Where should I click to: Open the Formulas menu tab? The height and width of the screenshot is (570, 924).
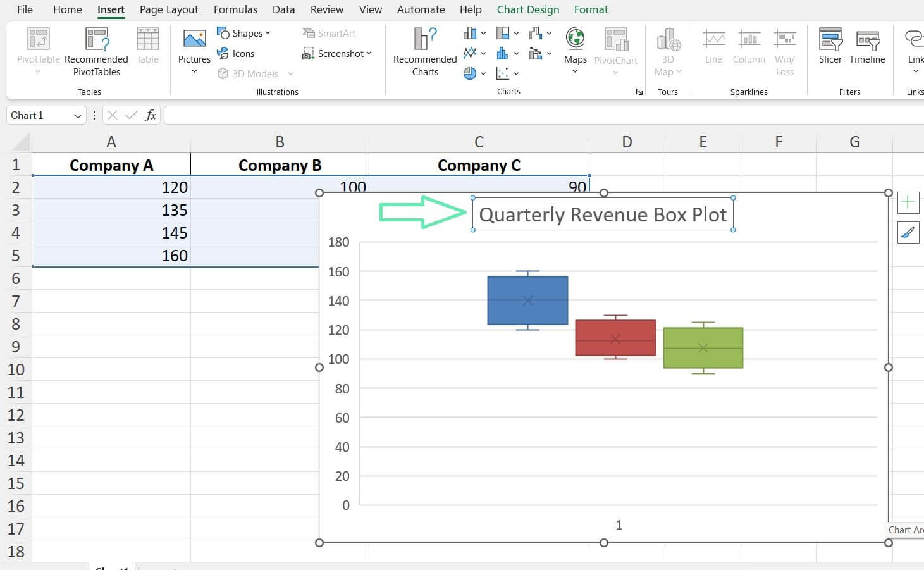pos(235,9)
